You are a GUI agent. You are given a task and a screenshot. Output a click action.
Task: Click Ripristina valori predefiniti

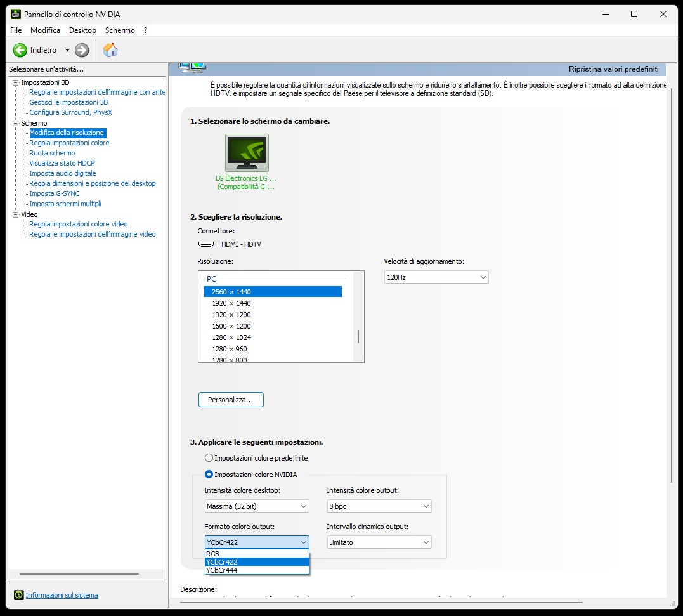coord(614,69)
